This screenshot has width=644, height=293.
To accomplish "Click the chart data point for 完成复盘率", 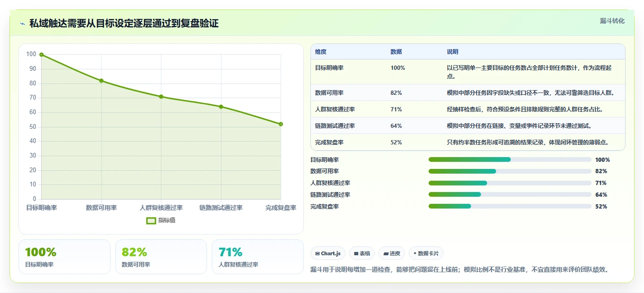I will (281, 124).
